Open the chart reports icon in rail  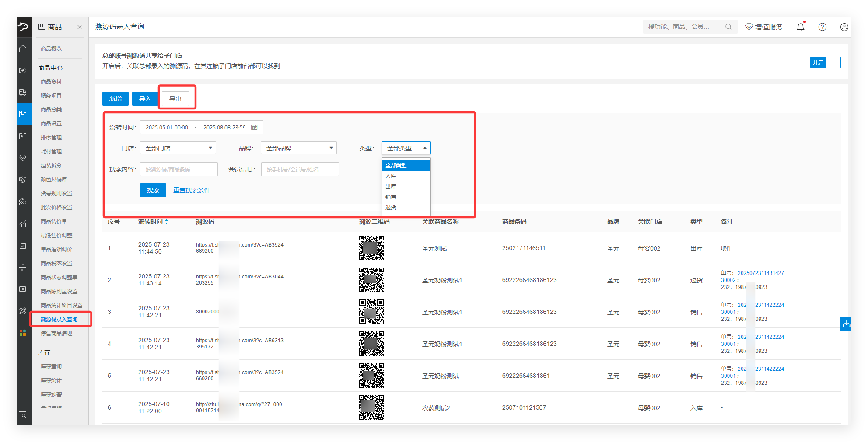[x=23, y=223]
